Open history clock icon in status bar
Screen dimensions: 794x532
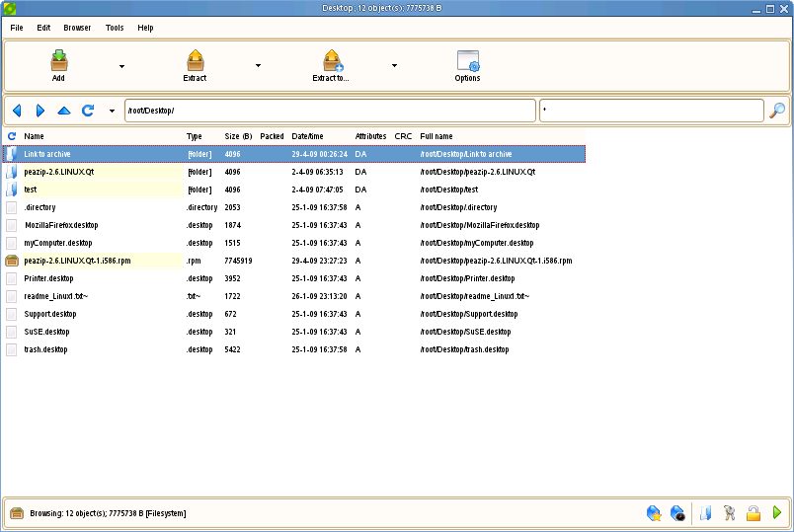[677, 513]
